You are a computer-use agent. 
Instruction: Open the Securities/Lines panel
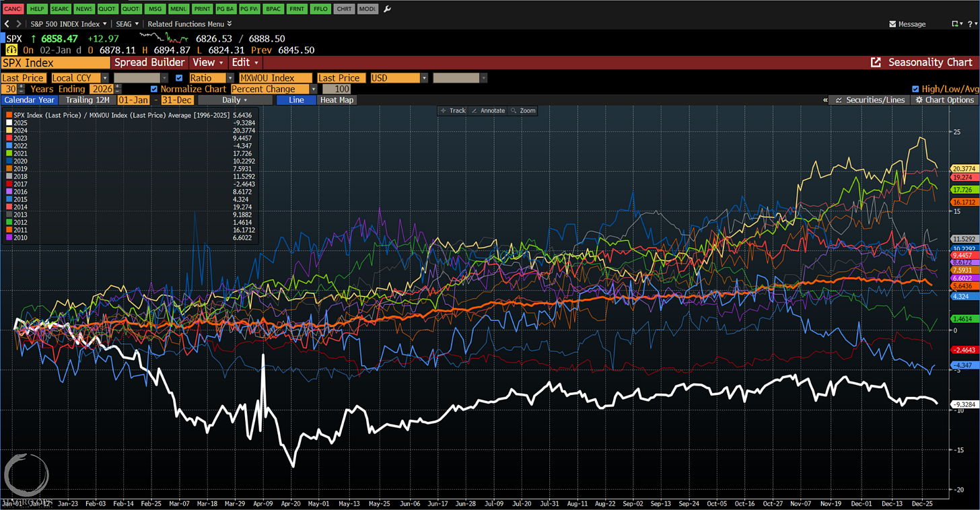(870, 100)
